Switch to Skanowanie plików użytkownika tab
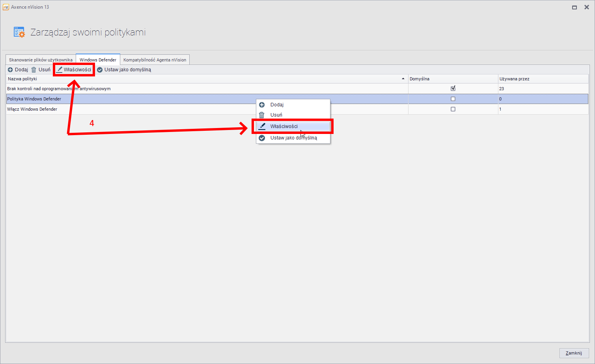The image size is (595, 364). click(41, 60)
